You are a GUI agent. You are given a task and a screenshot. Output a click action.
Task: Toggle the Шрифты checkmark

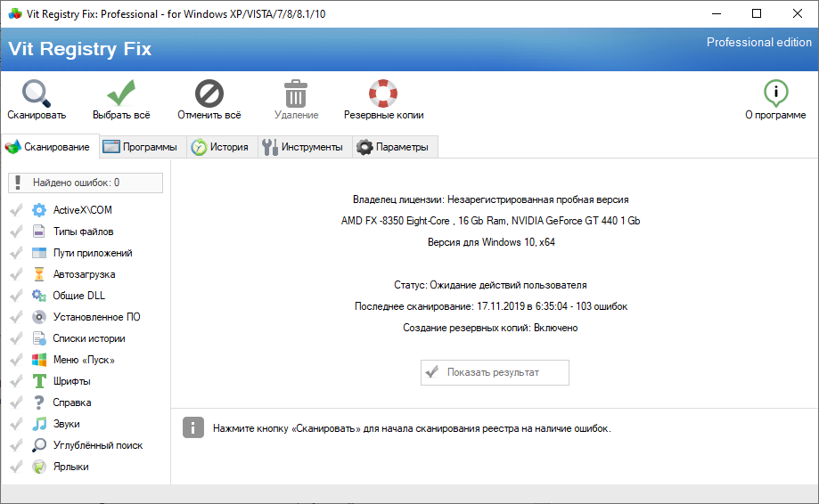pos(16,381)
